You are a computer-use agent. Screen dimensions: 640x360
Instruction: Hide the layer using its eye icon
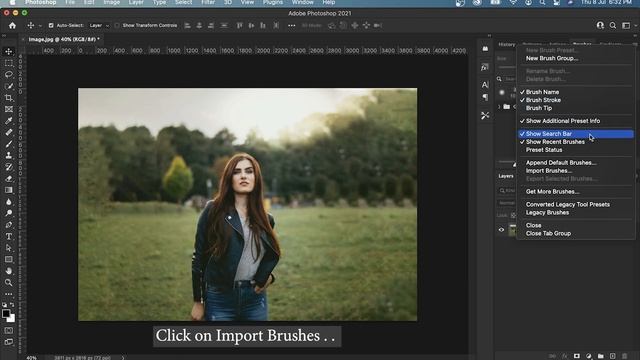pos(502,230)
